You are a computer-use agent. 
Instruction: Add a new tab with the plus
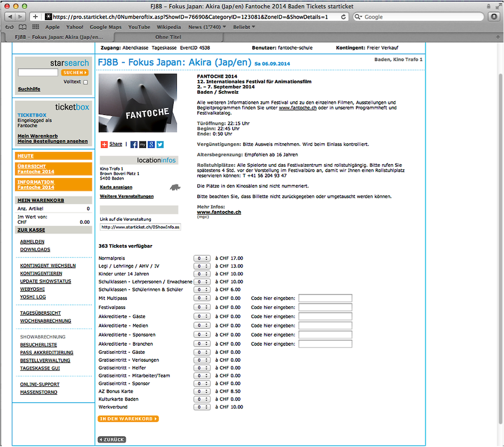click(x=498, y=37)
